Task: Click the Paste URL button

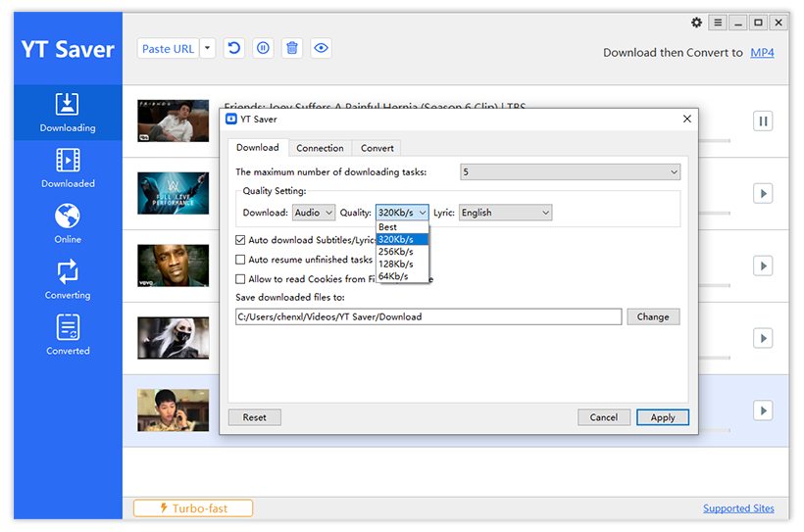Action: (169, 48)
